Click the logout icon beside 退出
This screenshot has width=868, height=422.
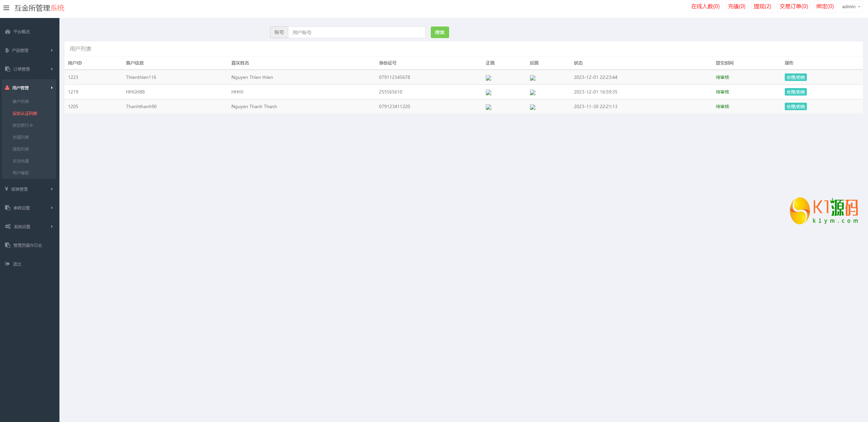[x=7, y=264]
